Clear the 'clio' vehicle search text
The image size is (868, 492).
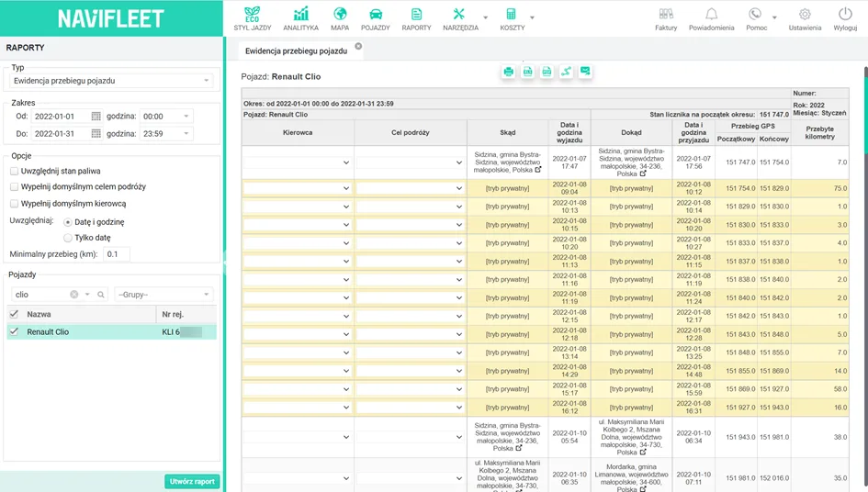pyautogui.click(x=74, y=295)
